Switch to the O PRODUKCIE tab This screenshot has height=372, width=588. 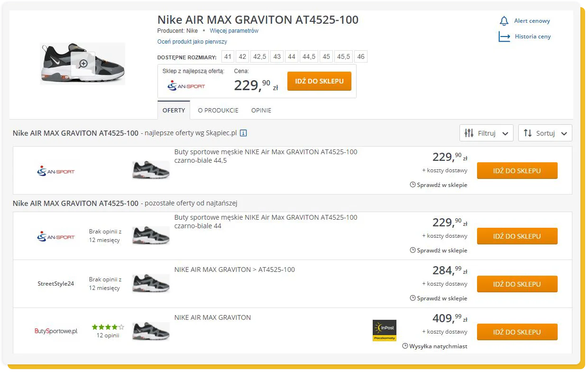(x=218, y=111)
